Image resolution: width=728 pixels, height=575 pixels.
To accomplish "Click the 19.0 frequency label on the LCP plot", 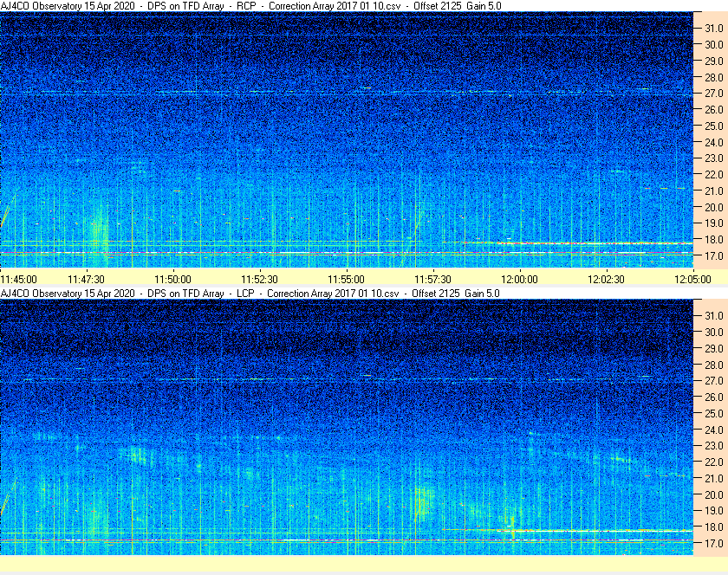I will [714, 511].
